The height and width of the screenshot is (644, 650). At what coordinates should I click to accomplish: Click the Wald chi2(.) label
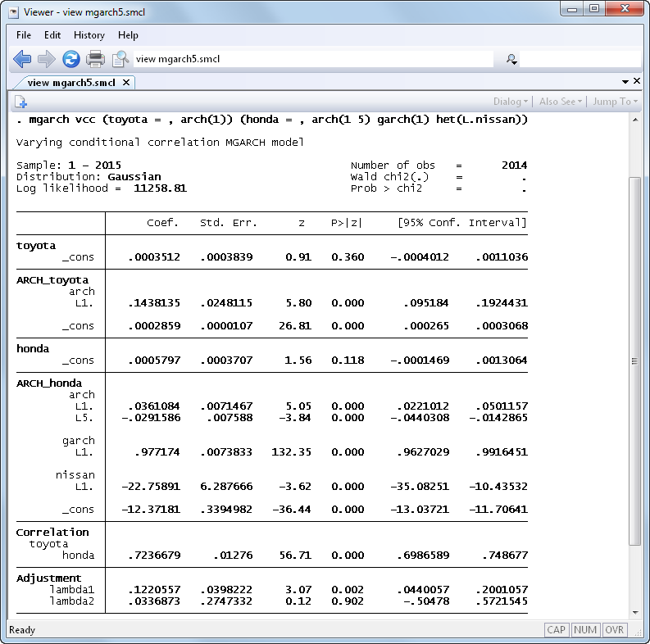coord(389,177)
